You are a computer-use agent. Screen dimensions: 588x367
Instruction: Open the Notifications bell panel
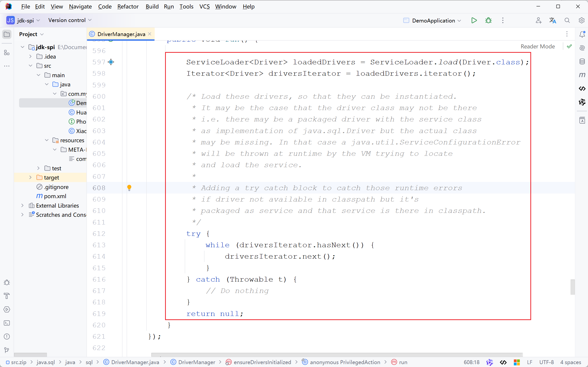click(582, 34)
